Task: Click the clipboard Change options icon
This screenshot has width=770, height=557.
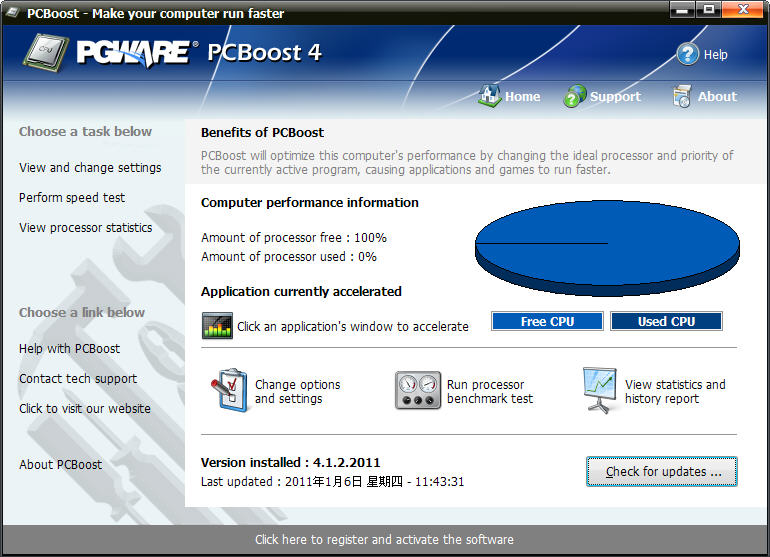Action: pyautogui.click(x=229, y=390)
